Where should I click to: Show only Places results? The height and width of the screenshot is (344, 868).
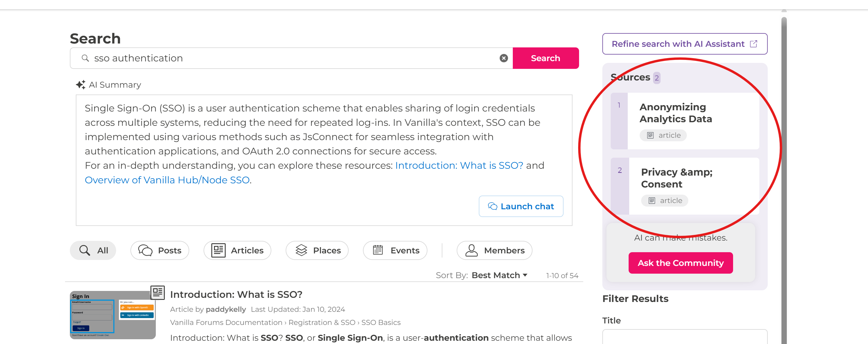click(x=317, y=250)
